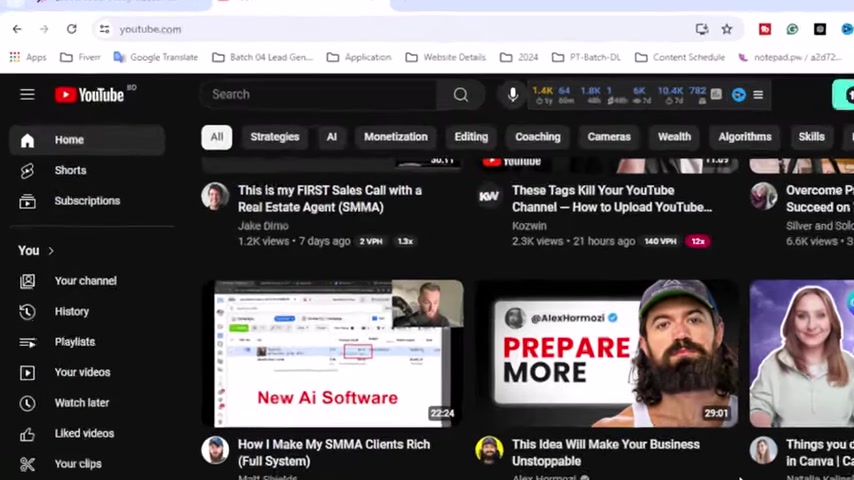Click the YouTube search input field
This screenshot has height=480, width=854.
tap(319, 95)
